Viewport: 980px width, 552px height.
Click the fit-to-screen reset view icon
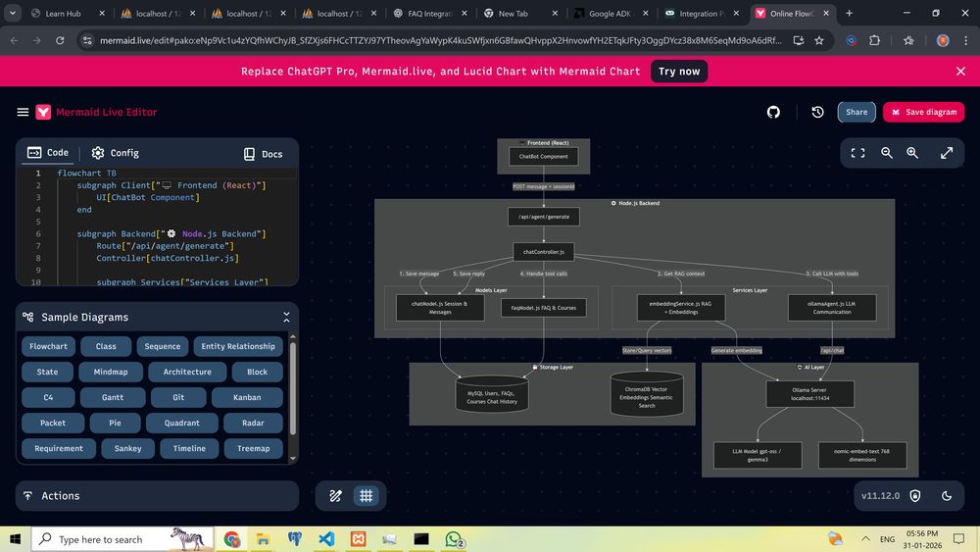pos(857,153)
